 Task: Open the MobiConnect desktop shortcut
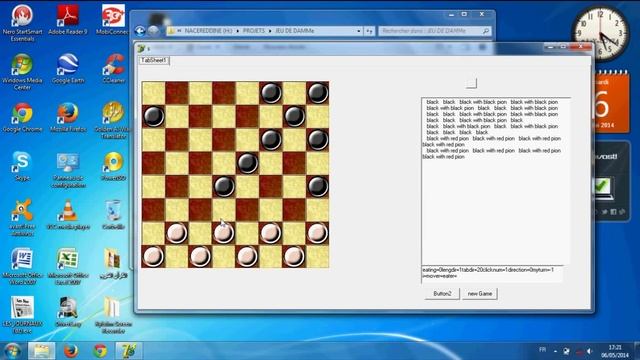coord(113,20)
